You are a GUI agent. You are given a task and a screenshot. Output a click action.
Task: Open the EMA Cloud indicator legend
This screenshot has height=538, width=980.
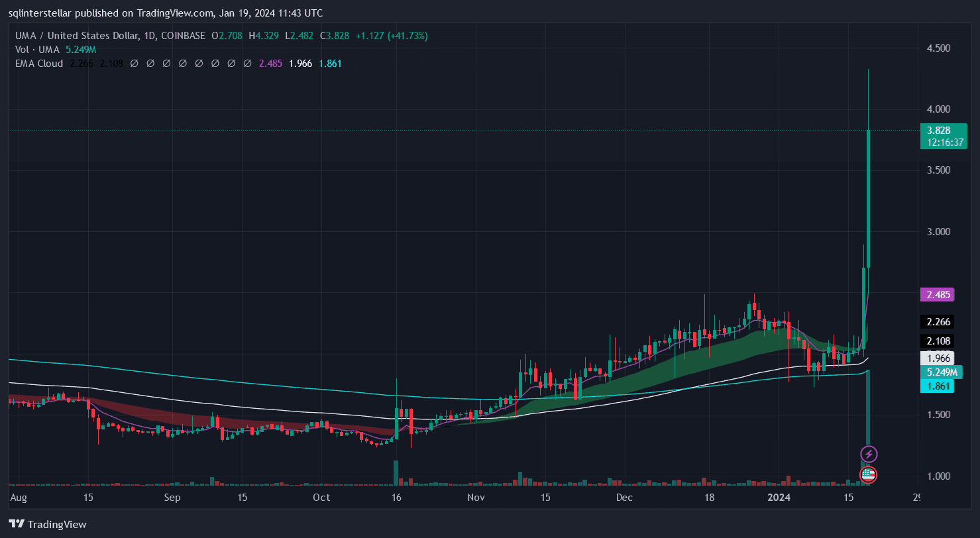pos(39,64)
